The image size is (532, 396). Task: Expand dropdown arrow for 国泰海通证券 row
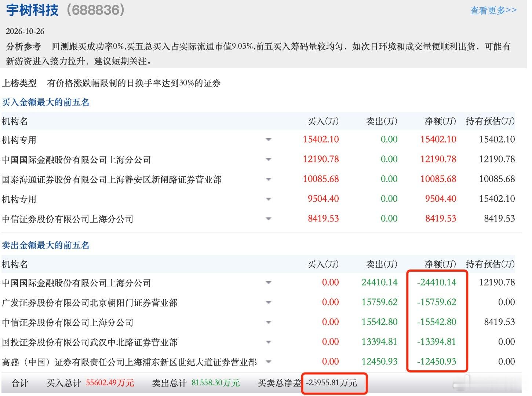pos(269,179)
